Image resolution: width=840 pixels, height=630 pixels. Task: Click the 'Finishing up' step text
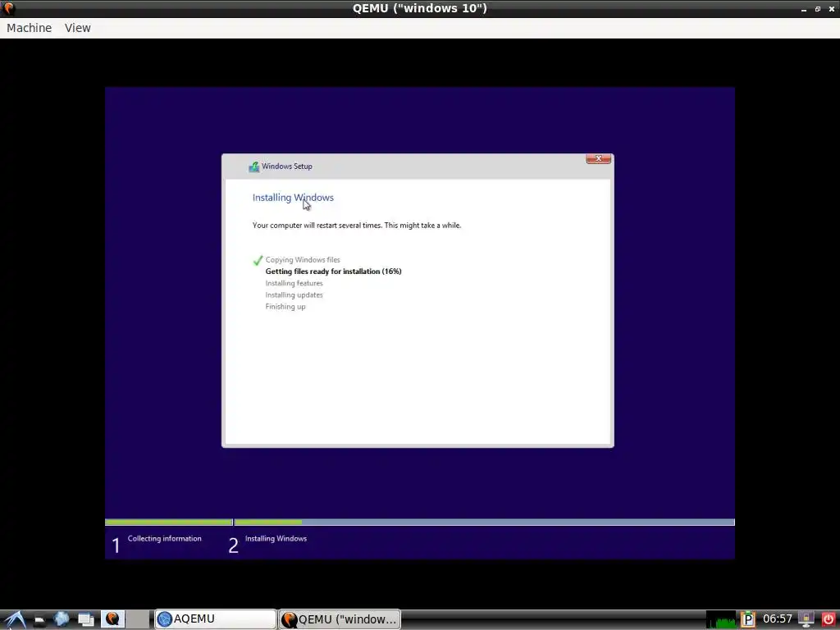(x=285, y=307)
